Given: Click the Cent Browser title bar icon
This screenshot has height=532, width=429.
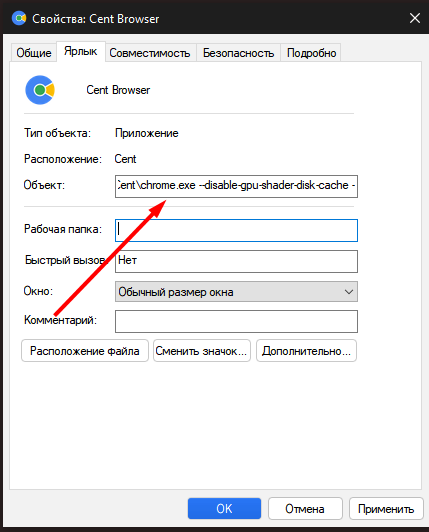Looking at the screenshot, I should 19,18.
